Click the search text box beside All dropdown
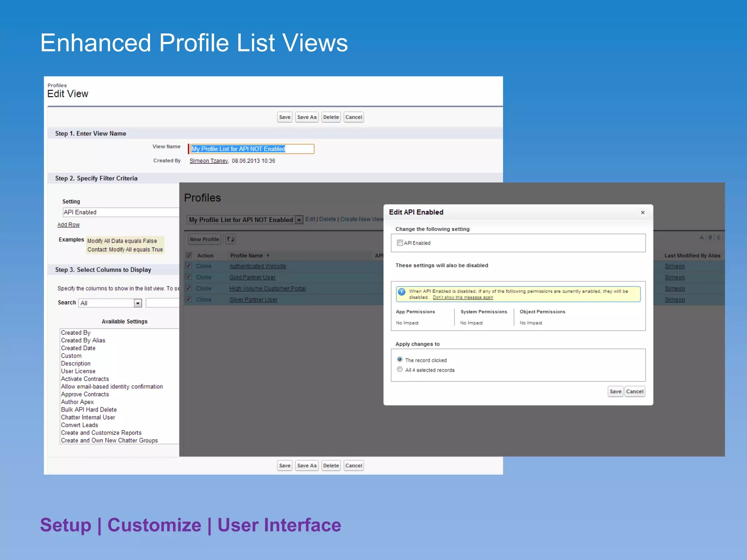The image size is (747, 560). [162, 303]
